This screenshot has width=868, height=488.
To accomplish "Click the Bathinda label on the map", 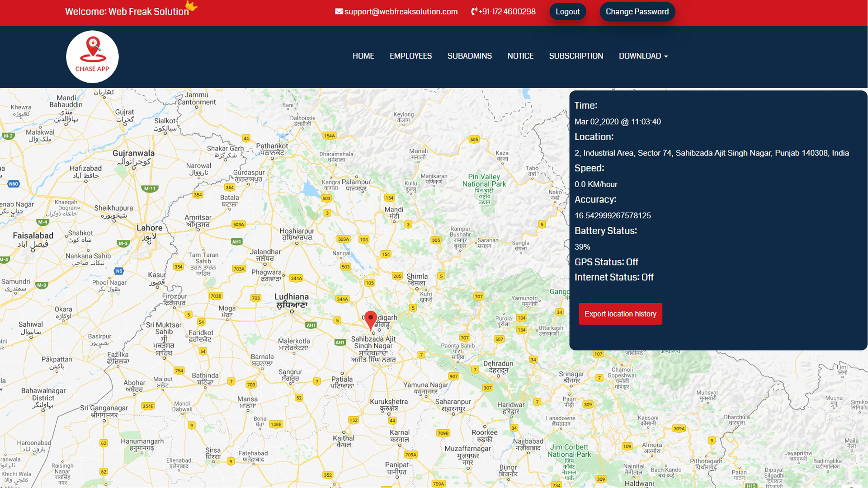I will pyautogui.click(x=205, y=379).
